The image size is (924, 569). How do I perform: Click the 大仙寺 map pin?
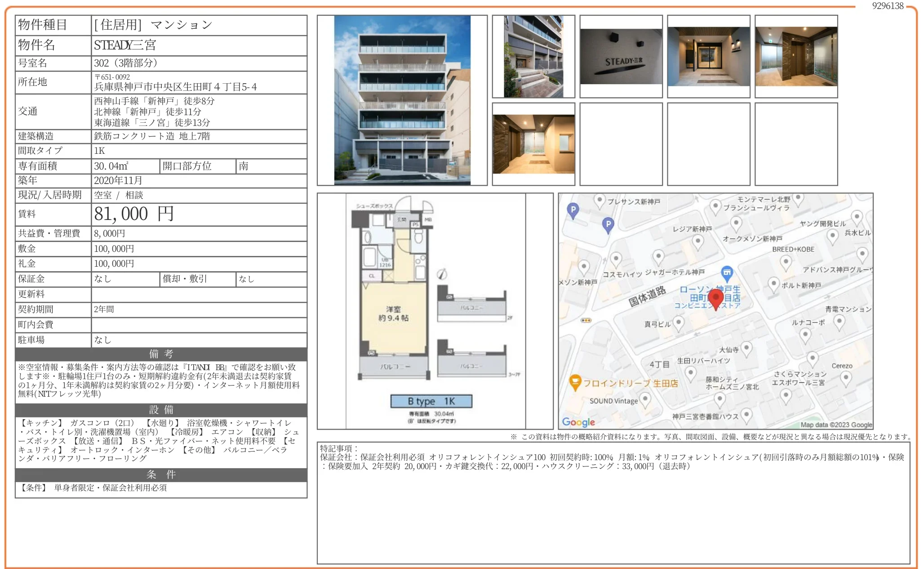pyautogui.click(x=746, y=348)
